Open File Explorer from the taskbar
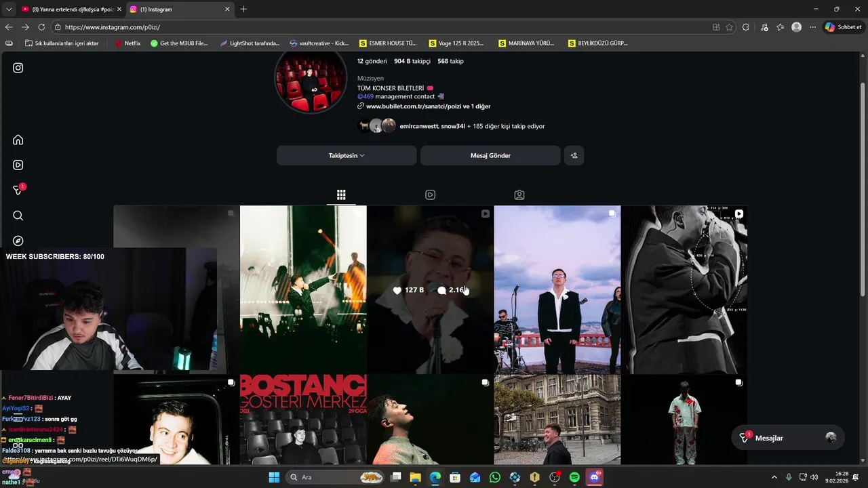This screenshot has width=868, height=488. pos(416,477)
